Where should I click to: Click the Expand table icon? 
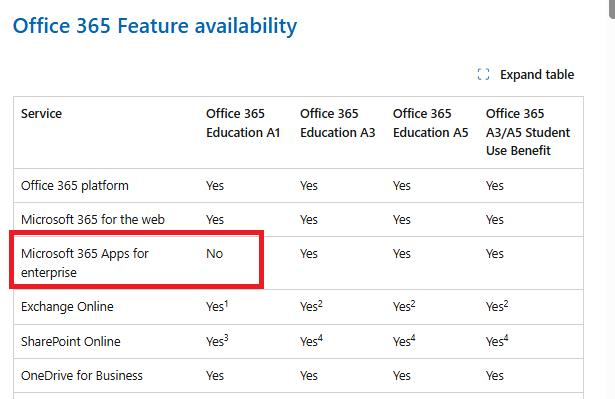[x=483, y=74]
